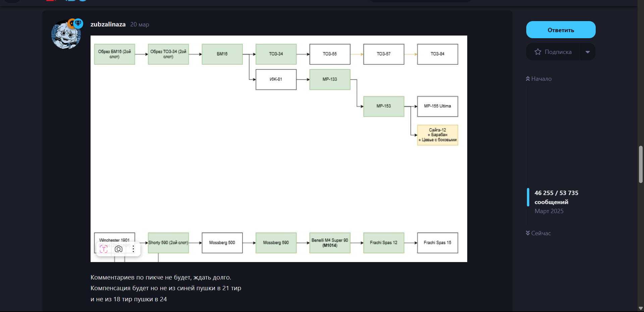The image size is (644, 312).
Task: Jump to latest post via Сейчас
Action: click(x=538, y=233)
